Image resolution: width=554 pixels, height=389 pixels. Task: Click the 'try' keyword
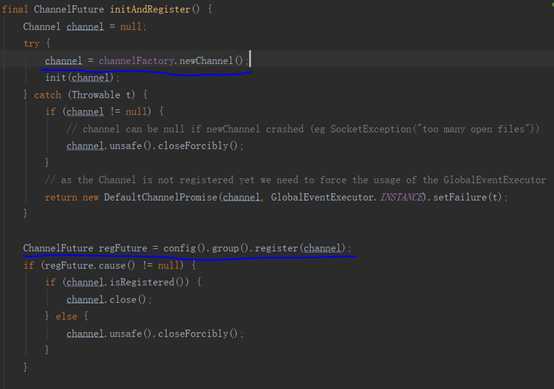pos(31,43)
